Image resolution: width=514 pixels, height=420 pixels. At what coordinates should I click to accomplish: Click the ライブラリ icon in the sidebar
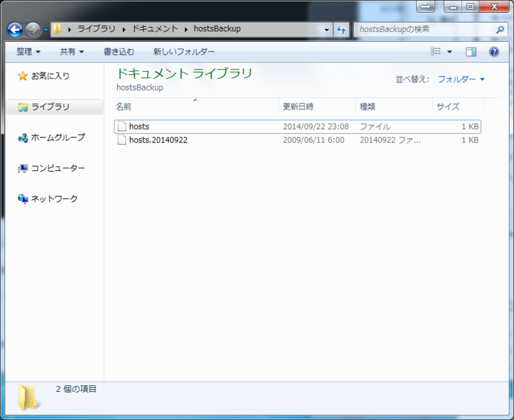tap(22, 107)
